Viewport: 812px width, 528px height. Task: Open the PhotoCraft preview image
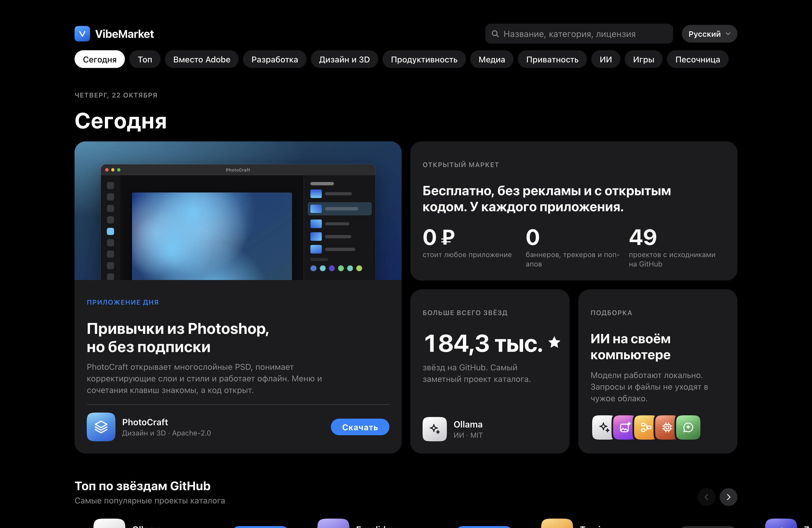click(x=238, y=211)
